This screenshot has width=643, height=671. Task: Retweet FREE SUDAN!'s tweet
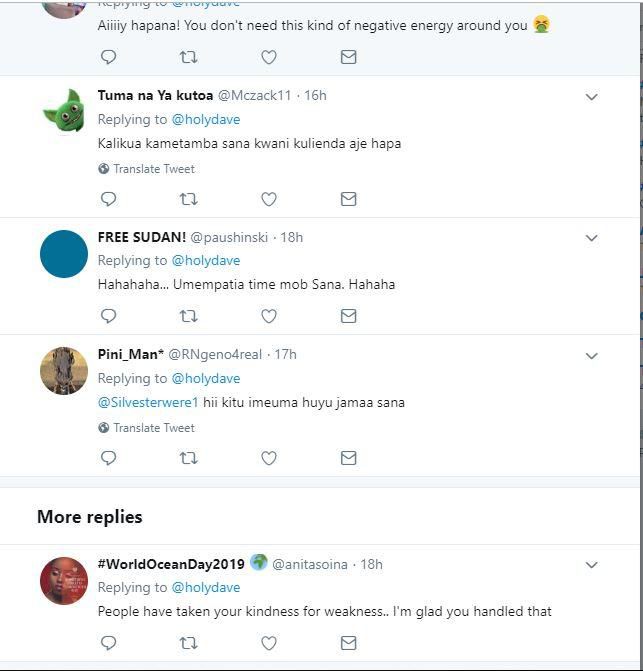(188, 316)
